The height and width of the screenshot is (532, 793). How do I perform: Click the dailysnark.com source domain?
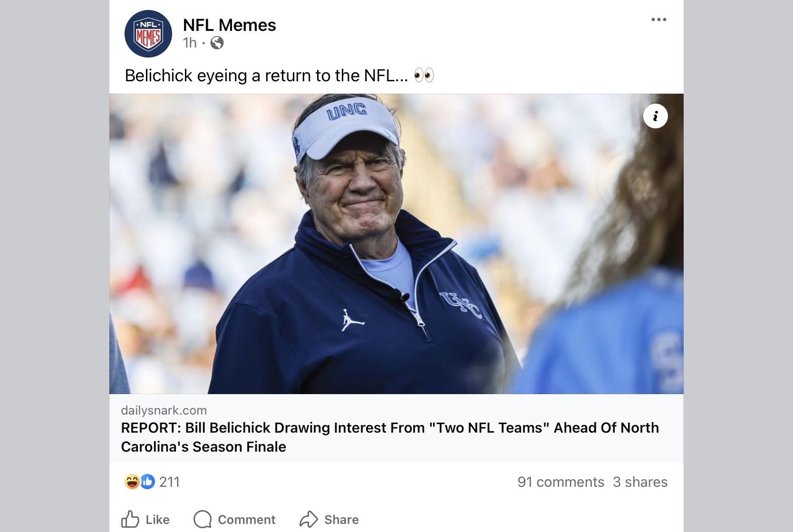pyautogui.click(x=164, y=410)
